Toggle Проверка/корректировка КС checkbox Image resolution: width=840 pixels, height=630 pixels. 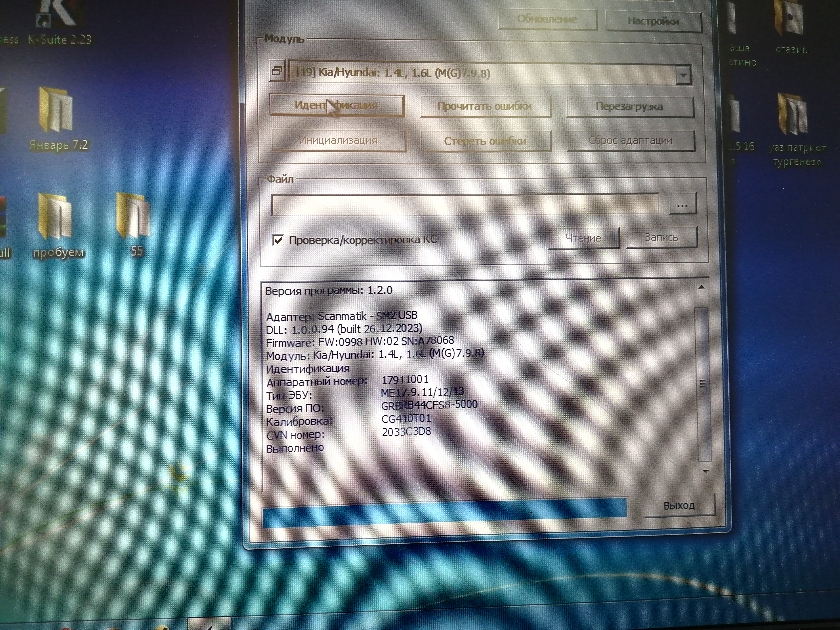click(x=278, y=240)
